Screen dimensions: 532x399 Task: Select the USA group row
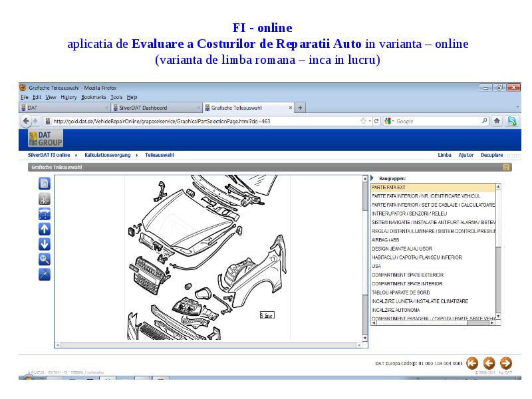click(x=434, y=267)
